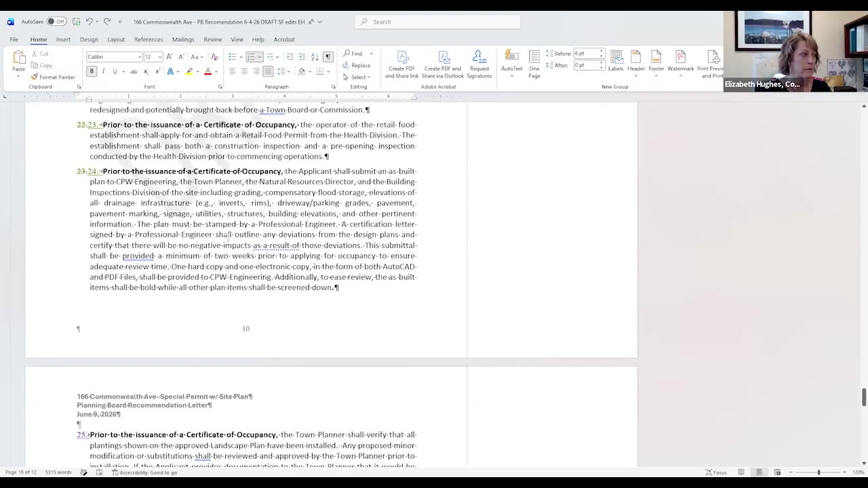Center the paragraph text
The width and height of the screenshot is (868, 488).
coord(245,71)
